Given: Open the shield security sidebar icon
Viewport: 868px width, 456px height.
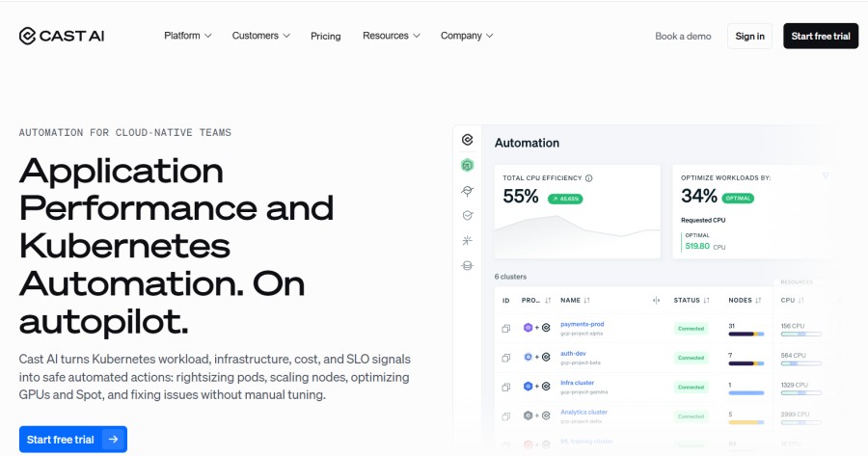Looking at the screenshot, I should 467,215.
